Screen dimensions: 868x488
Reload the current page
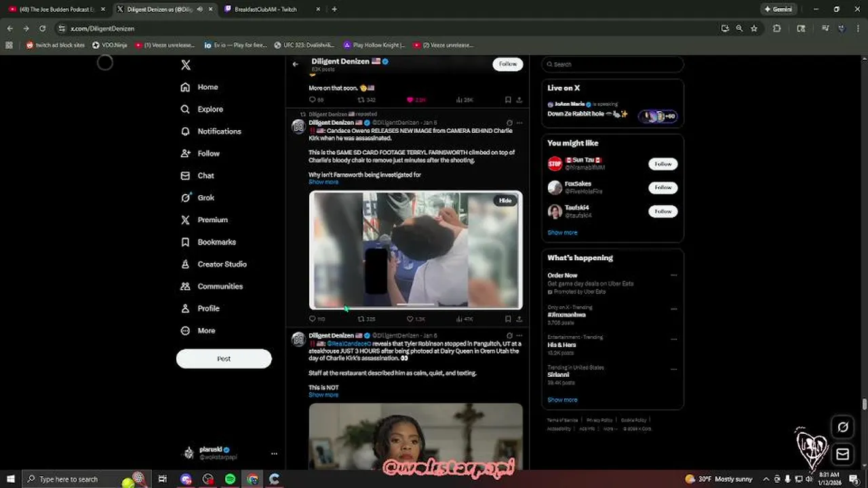(x=42, y=28)
